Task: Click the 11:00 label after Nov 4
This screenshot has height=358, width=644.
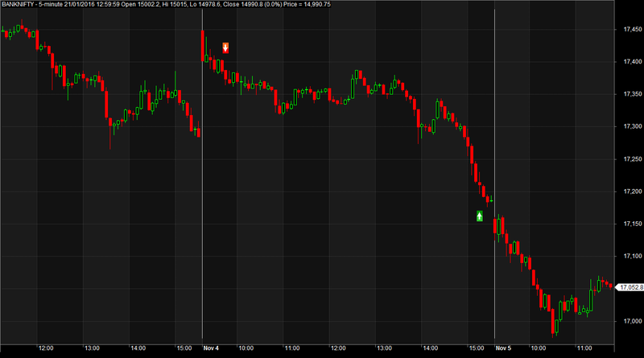Action: pyautogui.click(x=292, y=348)
